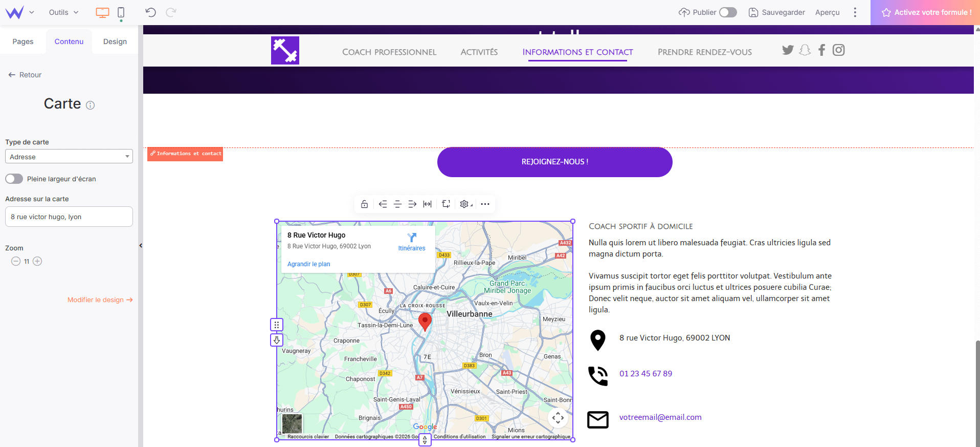This screenshot has height=447, width=980.
Task: Click the Instagram social icon
Action: click(838, 50)
